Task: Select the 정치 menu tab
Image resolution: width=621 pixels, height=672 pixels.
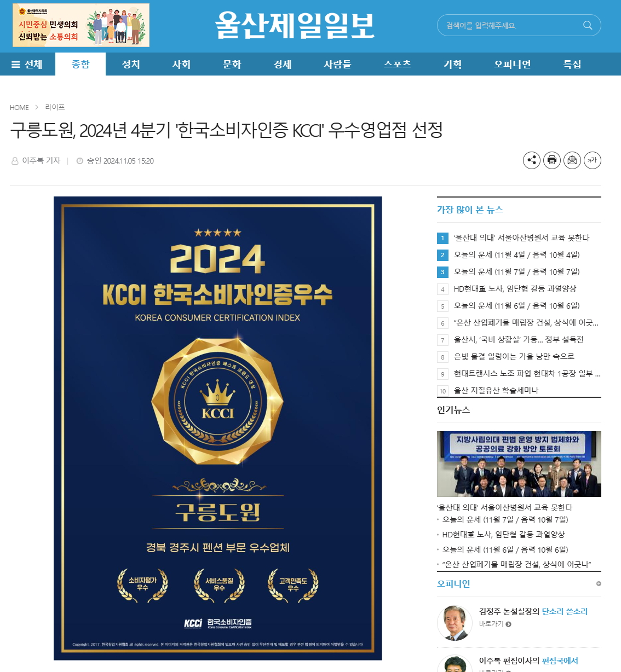Action: (x=131, y=64)
